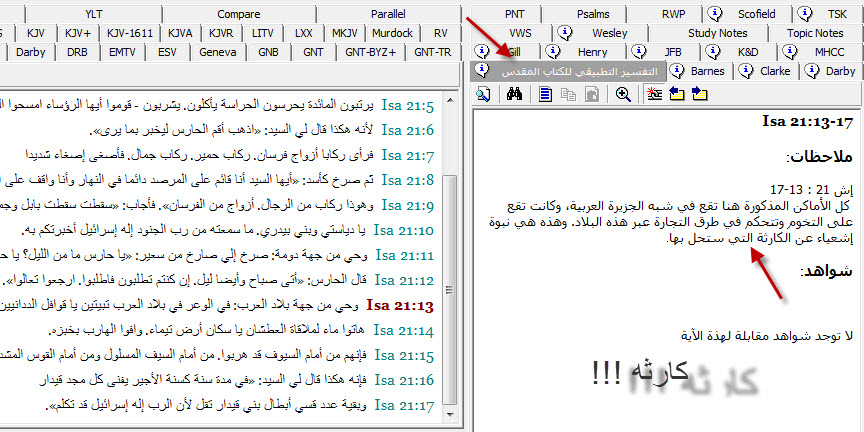Switch to the Compare tab
This screenshot has height=432, width=864.
pyautogui.click(x=239, y=14)
